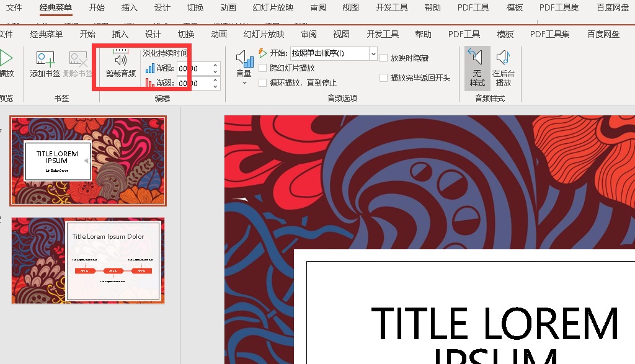
Task: Decrease 渐强 fade-in time with down arrow
Action: tap(215, 72)
